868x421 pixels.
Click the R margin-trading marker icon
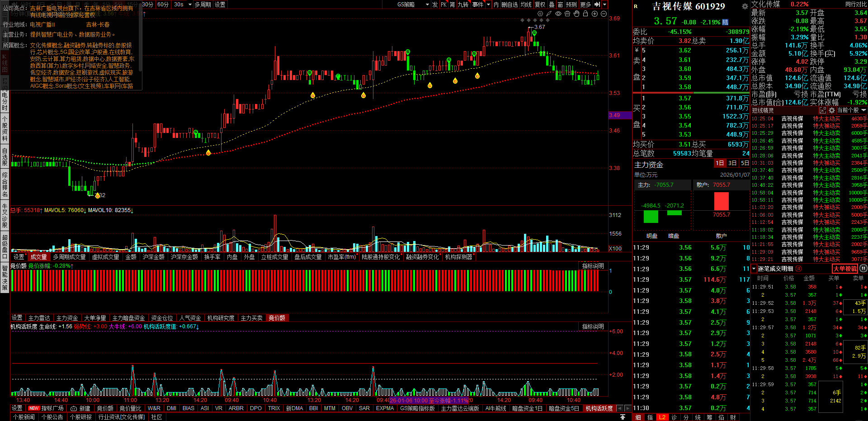pos(636,6)
